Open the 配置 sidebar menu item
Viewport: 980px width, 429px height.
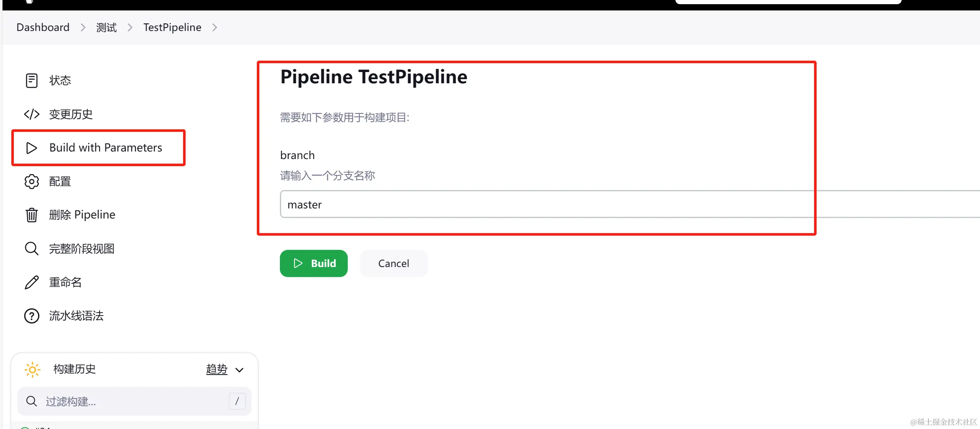(60, 182)
